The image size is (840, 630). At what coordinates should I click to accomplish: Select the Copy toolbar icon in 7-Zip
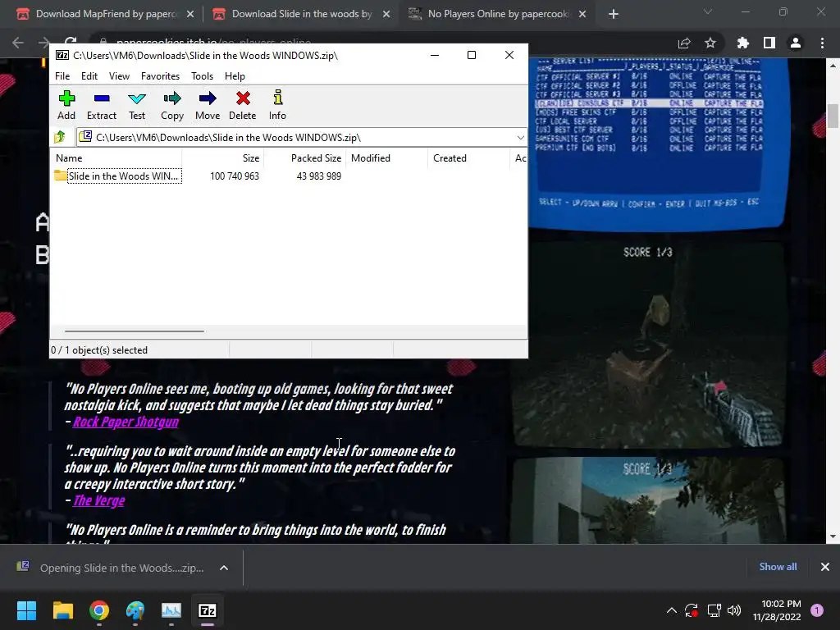tap(172, 106)
